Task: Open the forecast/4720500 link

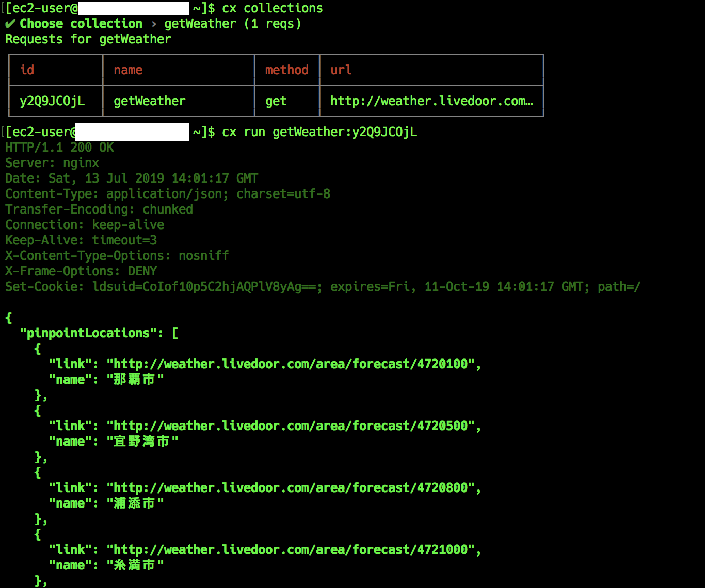Action: pos(291,426)
